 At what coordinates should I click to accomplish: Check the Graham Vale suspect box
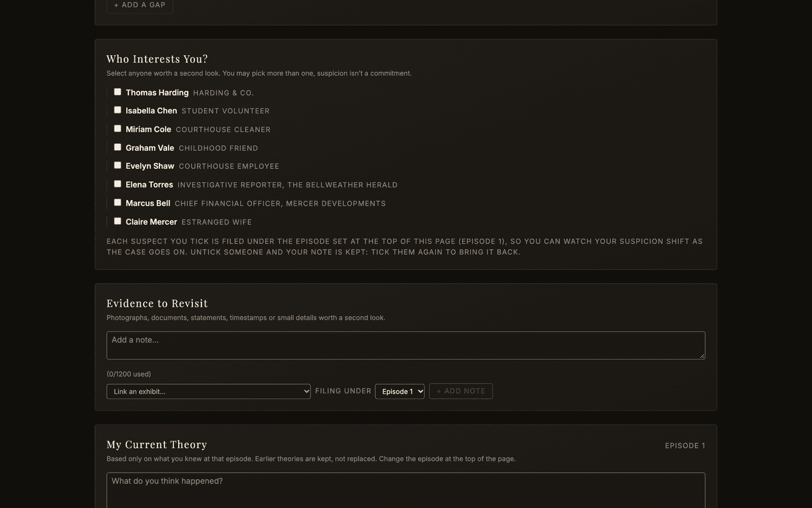tap(117, 147)
